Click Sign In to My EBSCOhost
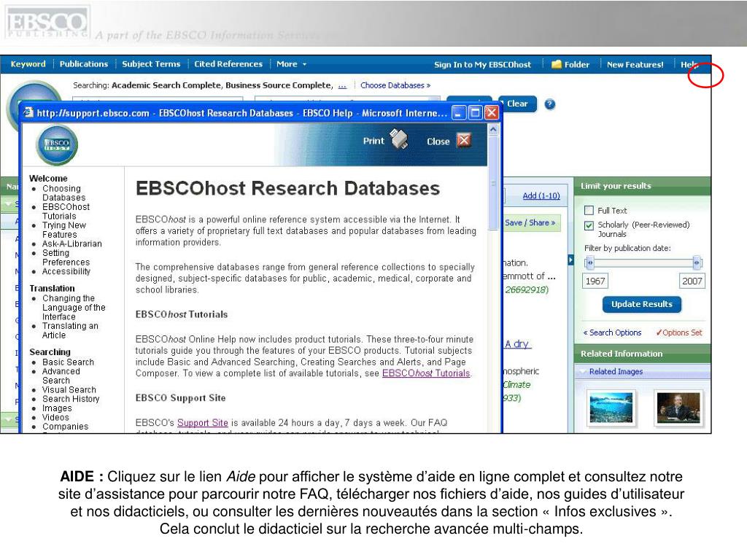This screenshot has height=560, width=747. [x=482, y=64]
